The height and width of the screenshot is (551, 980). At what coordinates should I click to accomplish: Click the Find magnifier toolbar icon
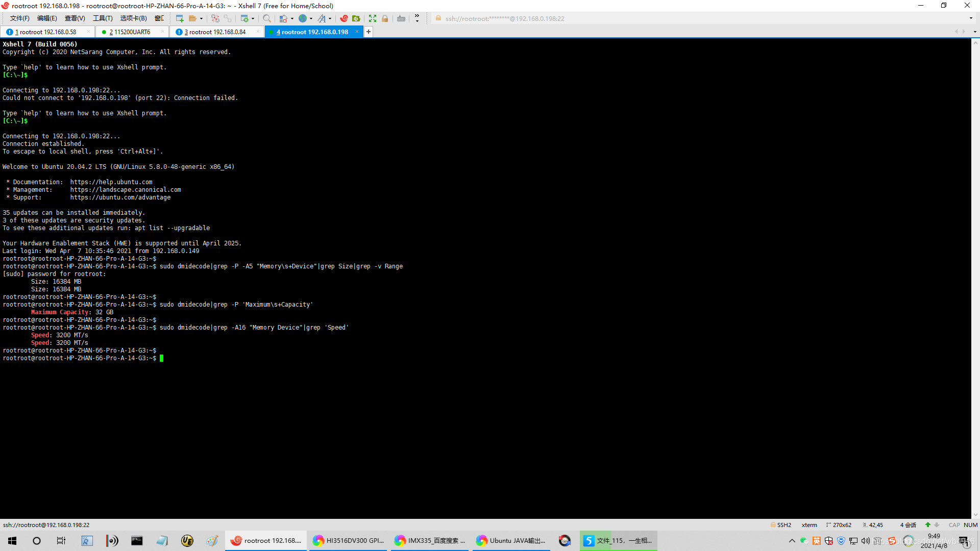click(x=266, y=18)
